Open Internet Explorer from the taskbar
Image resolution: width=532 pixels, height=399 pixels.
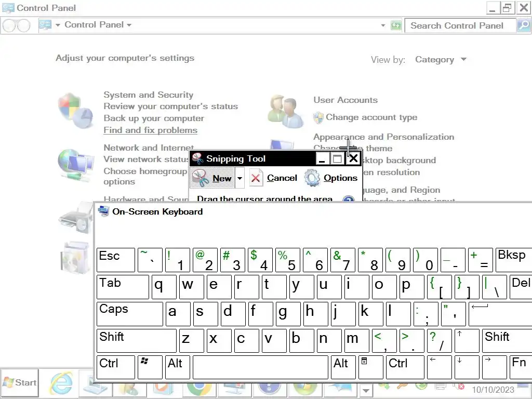(61, 383)
